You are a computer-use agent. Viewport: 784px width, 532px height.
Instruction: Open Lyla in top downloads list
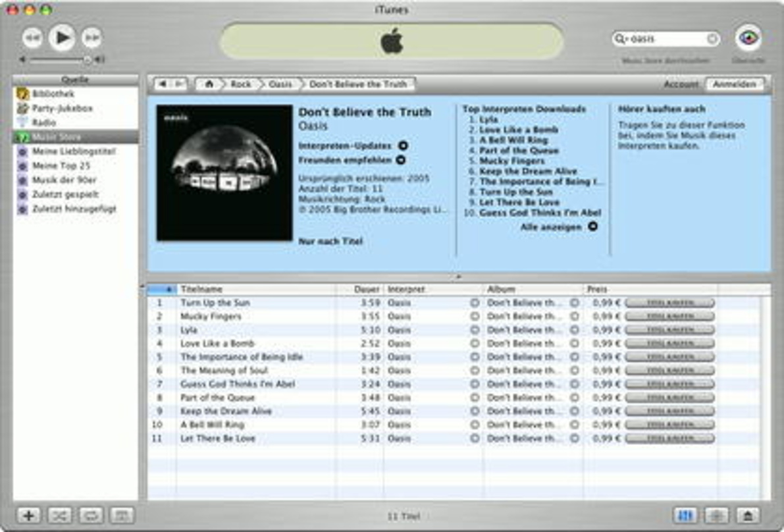click(488, 119)
